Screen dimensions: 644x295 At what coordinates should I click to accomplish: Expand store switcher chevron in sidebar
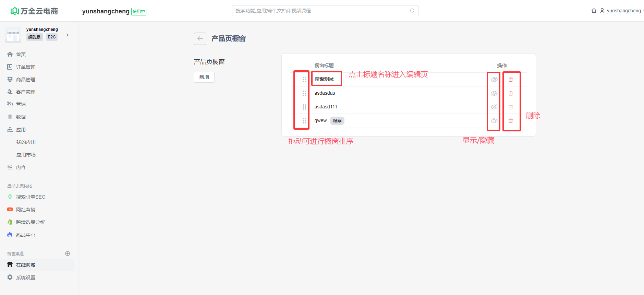[67, 35]
